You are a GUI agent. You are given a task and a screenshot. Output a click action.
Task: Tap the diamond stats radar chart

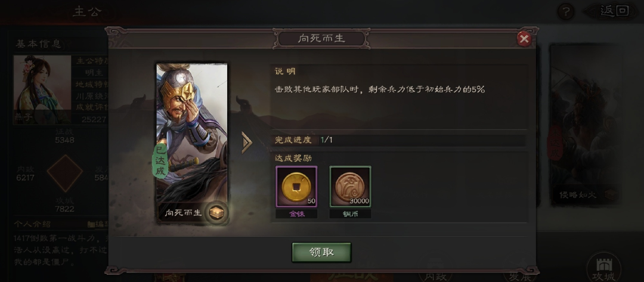(x=65, y=173)
